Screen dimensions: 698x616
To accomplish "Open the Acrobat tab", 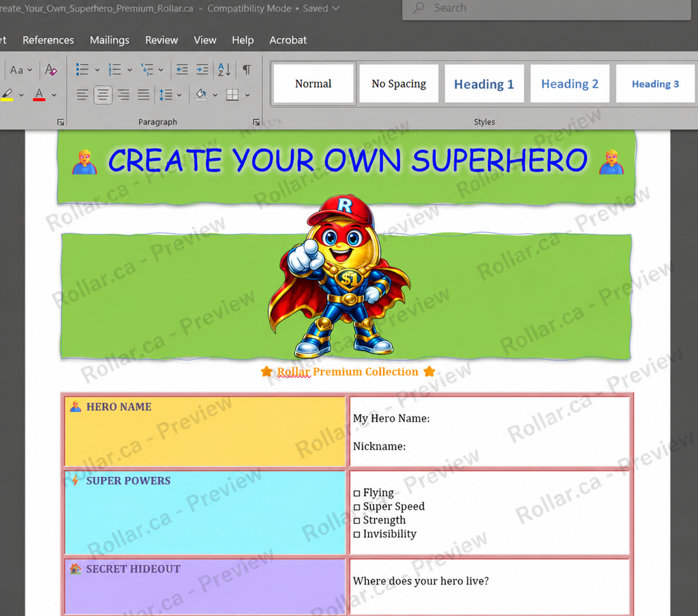I will tap(288, 40).
